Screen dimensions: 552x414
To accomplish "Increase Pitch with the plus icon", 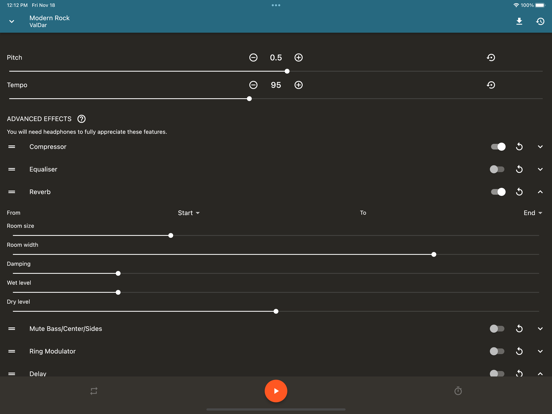I will pyautogui.click(x=299, y=57).
